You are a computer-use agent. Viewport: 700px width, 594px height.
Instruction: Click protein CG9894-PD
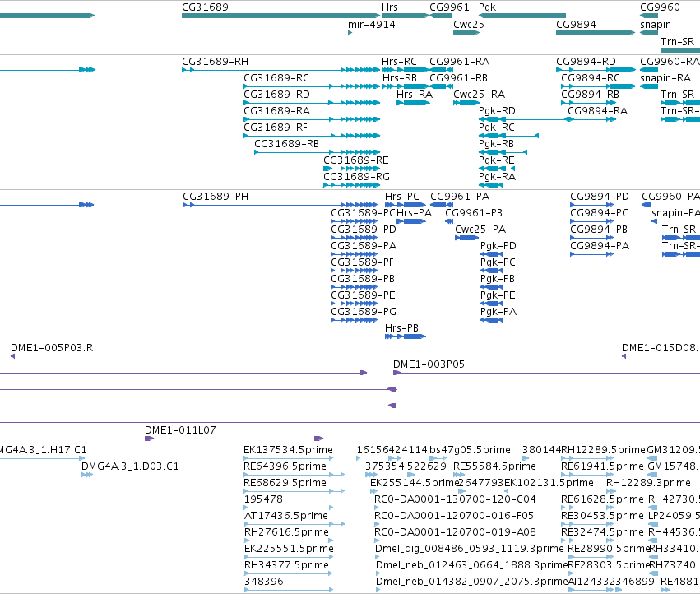(x=592, y=205)
